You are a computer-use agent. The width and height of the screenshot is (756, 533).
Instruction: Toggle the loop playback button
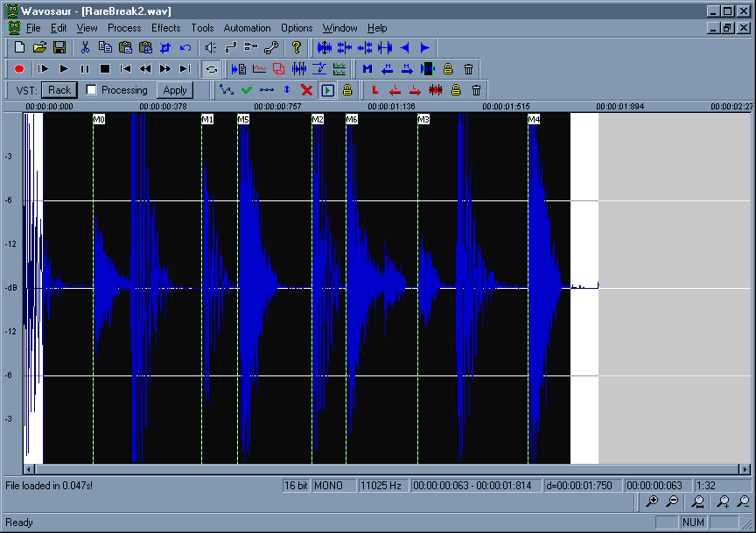(211, 68)
